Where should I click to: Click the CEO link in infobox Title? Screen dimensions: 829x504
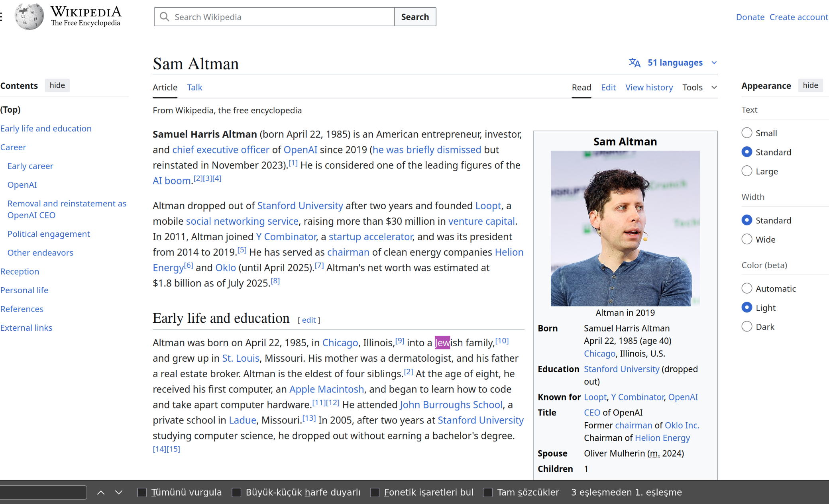tap(592, 412)
